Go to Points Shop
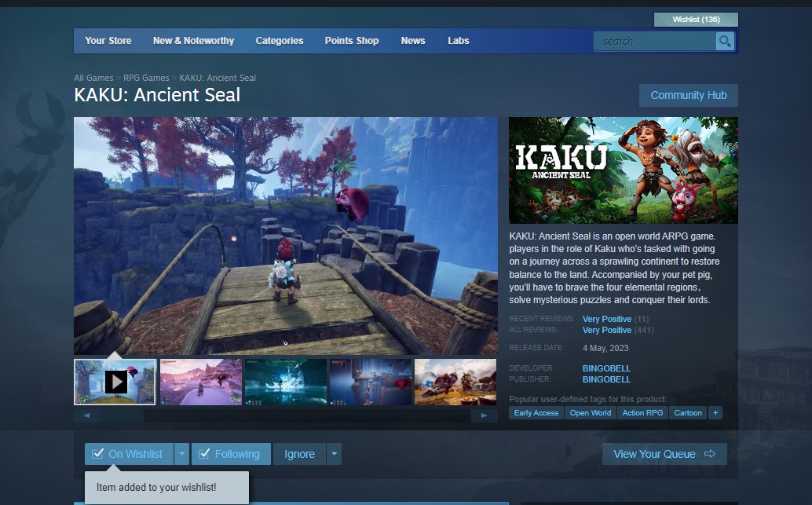 (352, 40)
